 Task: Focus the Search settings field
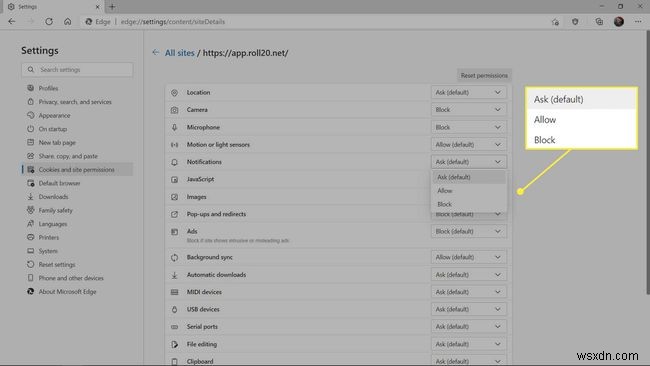77,70
